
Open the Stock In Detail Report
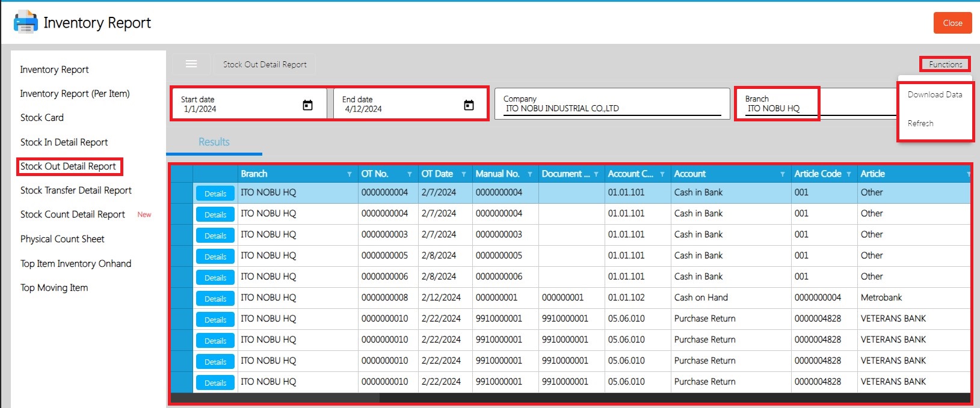(64, 142)
